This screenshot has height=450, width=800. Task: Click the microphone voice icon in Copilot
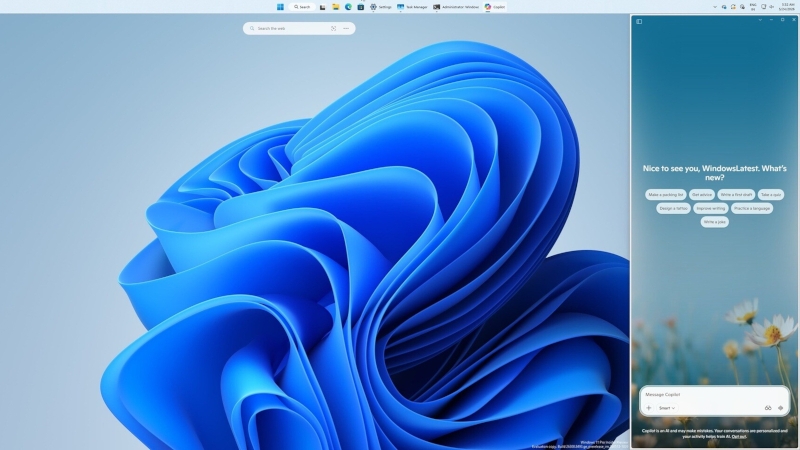coord(780,408)
